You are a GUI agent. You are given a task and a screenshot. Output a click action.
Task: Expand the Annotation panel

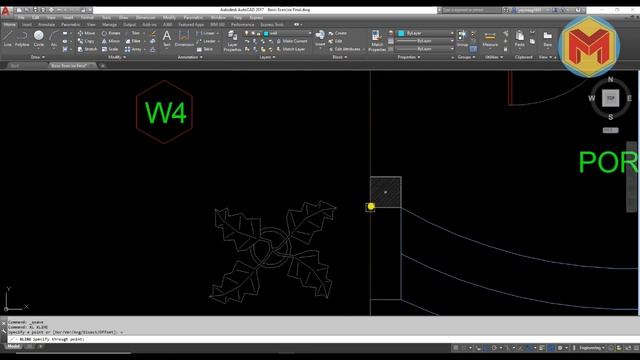pos(190,57)
